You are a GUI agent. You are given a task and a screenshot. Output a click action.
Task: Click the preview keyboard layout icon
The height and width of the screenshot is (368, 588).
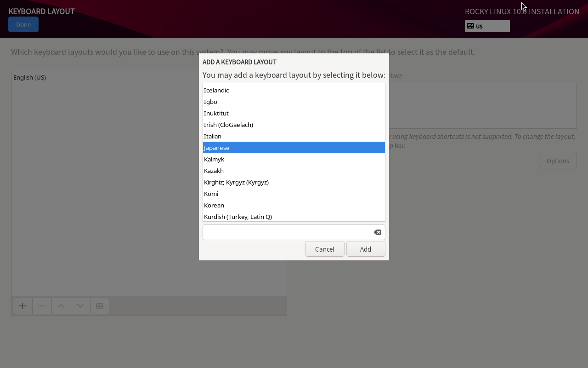(100, 306)
